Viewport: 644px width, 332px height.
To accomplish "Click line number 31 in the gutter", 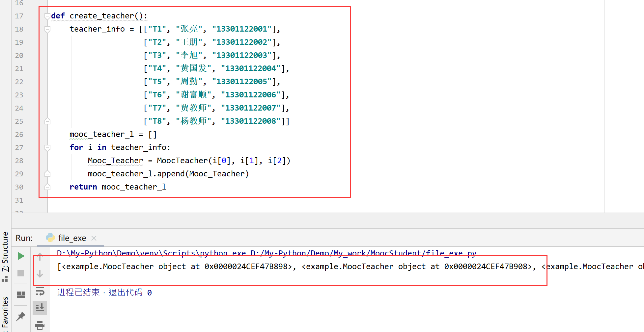I will 19,200.
